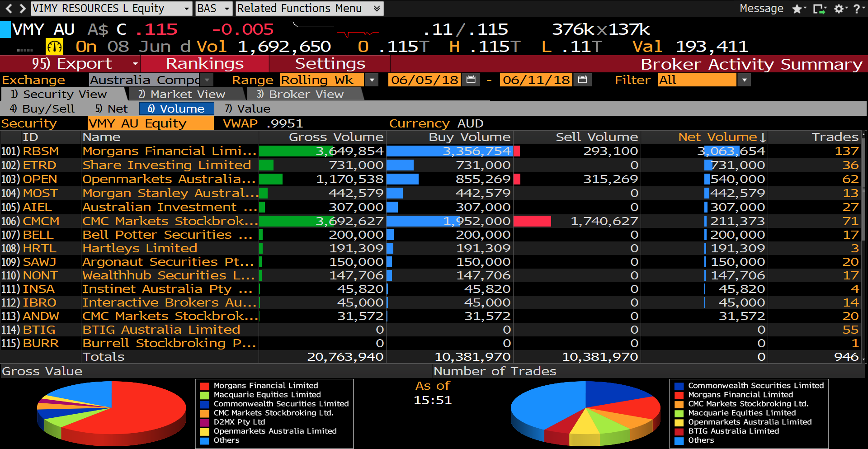Open the gear settings icon
The image size is (868, 449).
point(839,9)
